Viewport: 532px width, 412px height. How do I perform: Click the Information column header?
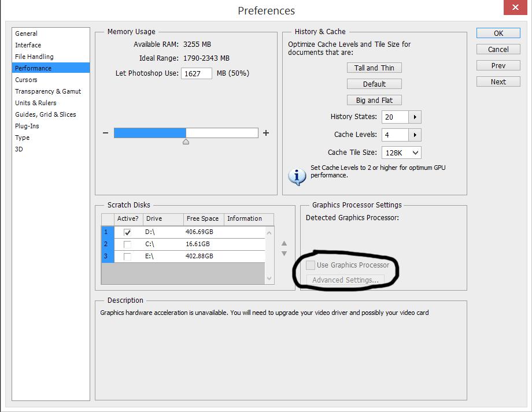tap(249, 219)
